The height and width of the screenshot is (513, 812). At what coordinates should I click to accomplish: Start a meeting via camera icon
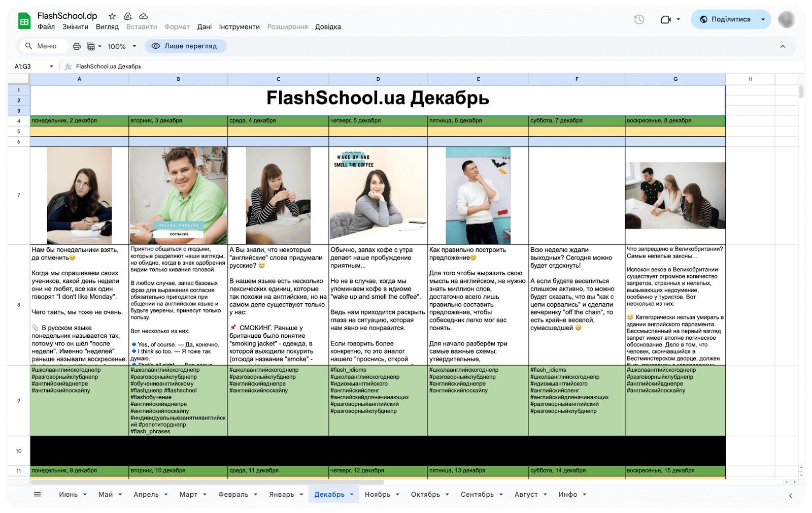pos(666,19)
